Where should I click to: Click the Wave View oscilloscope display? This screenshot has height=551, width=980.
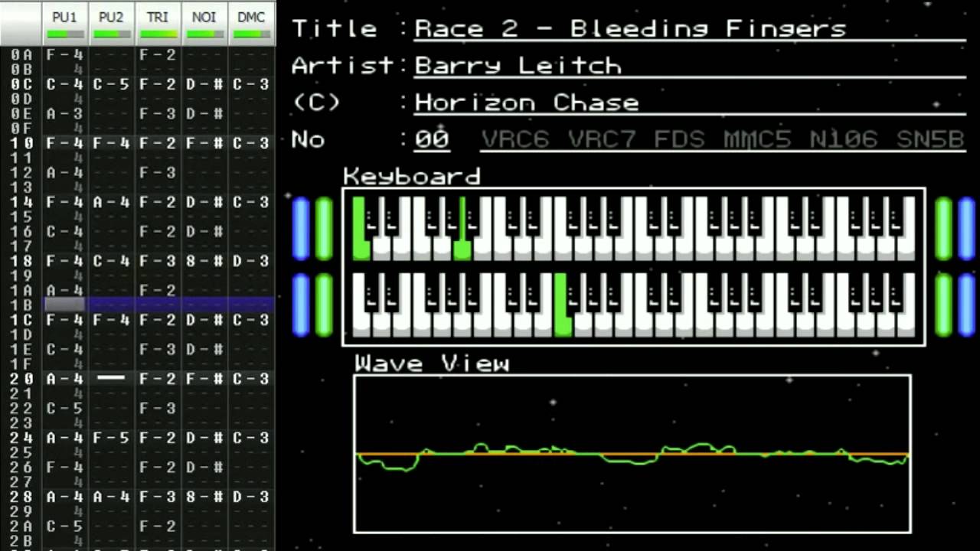tap(632, 454)
